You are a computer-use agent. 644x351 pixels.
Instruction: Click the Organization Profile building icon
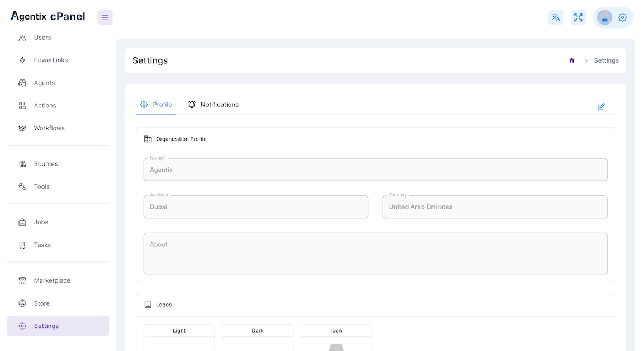[148, 139]
